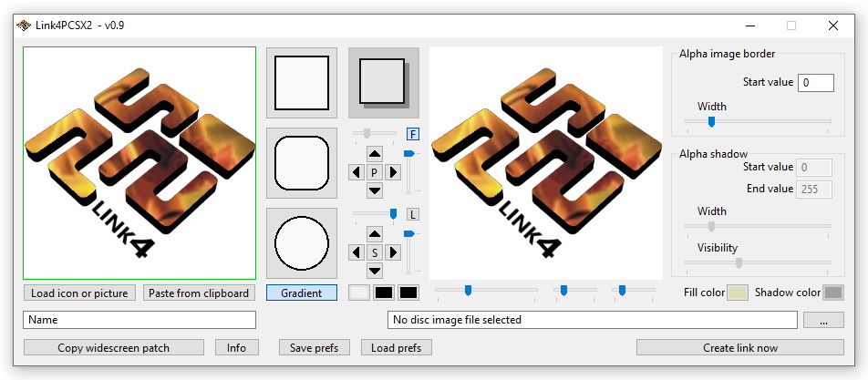The image size is (868, 380).
Task: Open the Fill color swatch
Action: pyautogui.click(x=738, y=293)
